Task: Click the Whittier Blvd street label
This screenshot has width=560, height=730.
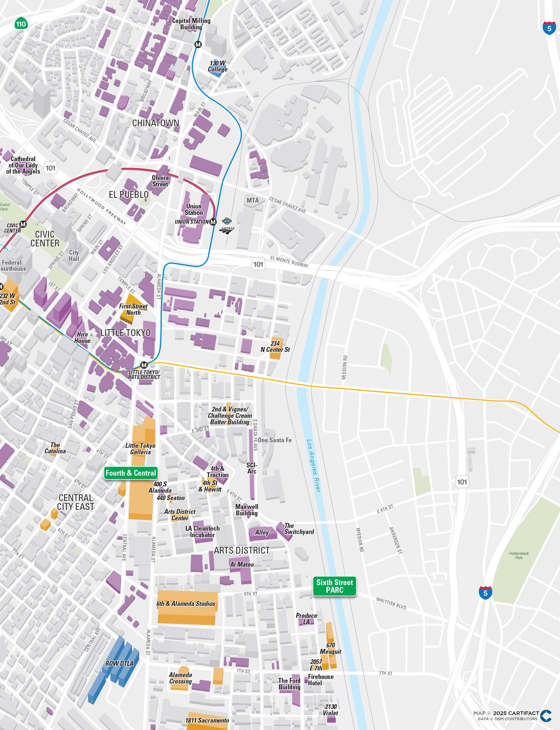Action: [x=391, y=603]
